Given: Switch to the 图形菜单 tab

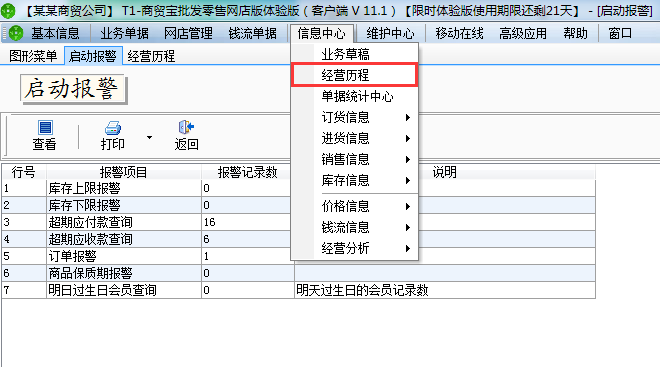Looking at the screenshot, I should [x=33, y=56].
